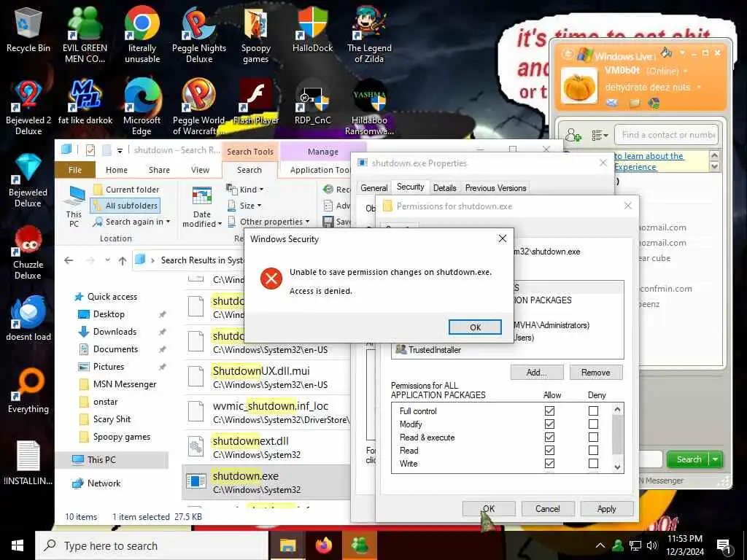Image resolution: width=747 pixels, height=560 pixels.
Task: Click the pumpkin display picture in Messenger
Action: [578, 86]
